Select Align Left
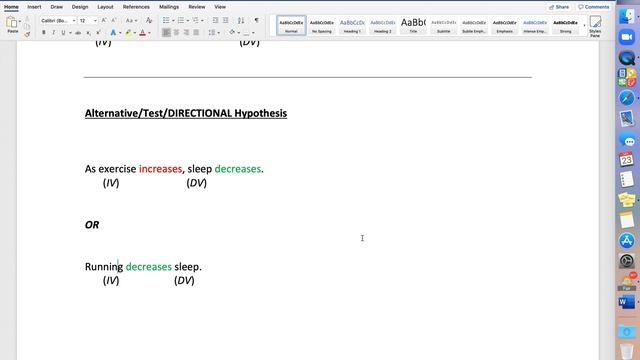This screenshot has width=640, height=360. click(x=166, y=33)
